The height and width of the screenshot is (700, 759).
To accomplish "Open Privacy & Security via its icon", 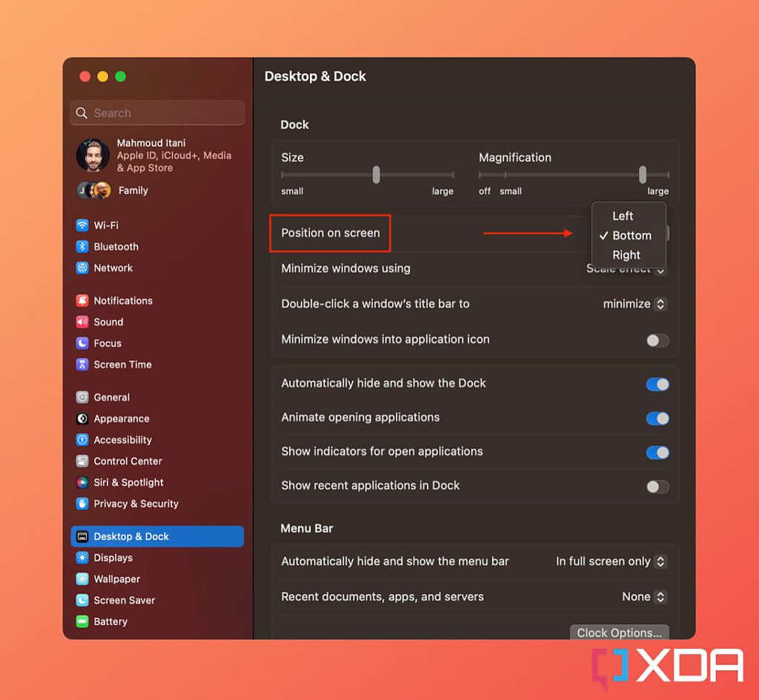I will (83, 504).
